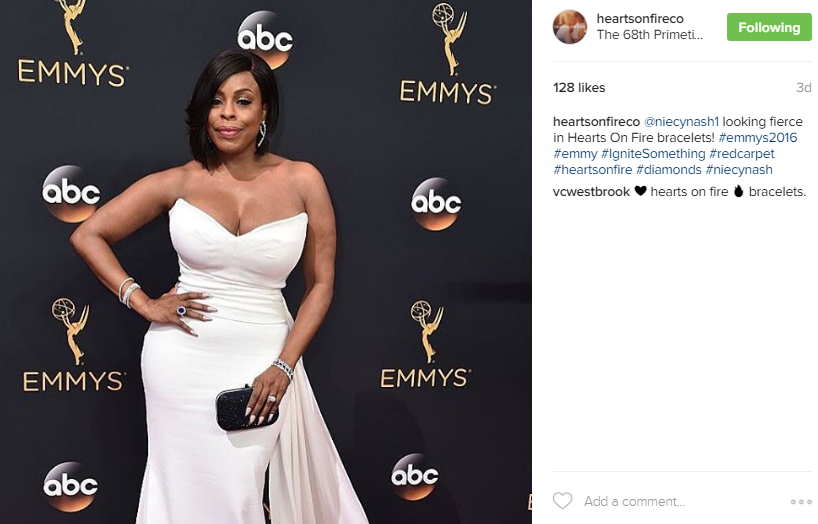
Task: Open the #heartsonfire hashtag
Action: [593, 170]
